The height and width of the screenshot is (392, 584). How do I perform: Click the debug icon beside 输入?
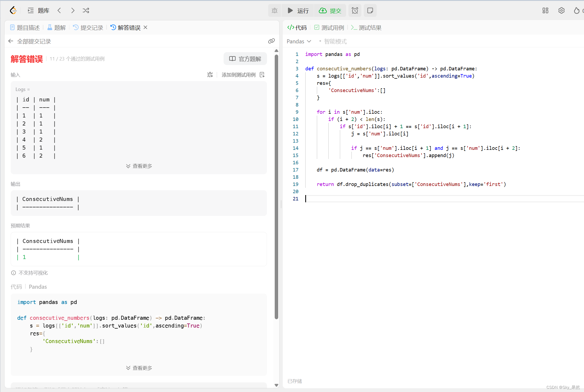tap(210, 75)
